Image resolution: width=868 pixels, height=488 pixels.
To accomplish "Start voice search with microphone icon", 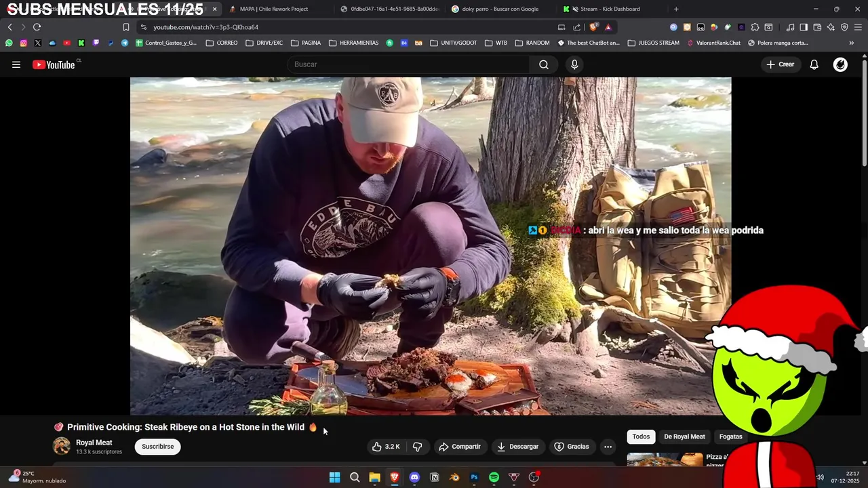I will [574, 64].
